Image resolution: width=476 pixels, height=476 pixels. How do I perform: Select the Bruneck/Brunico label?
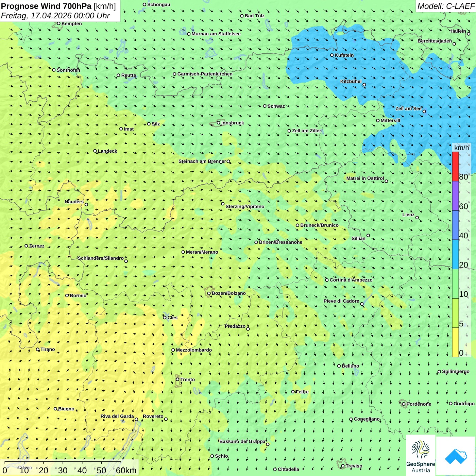click(319, 225)
